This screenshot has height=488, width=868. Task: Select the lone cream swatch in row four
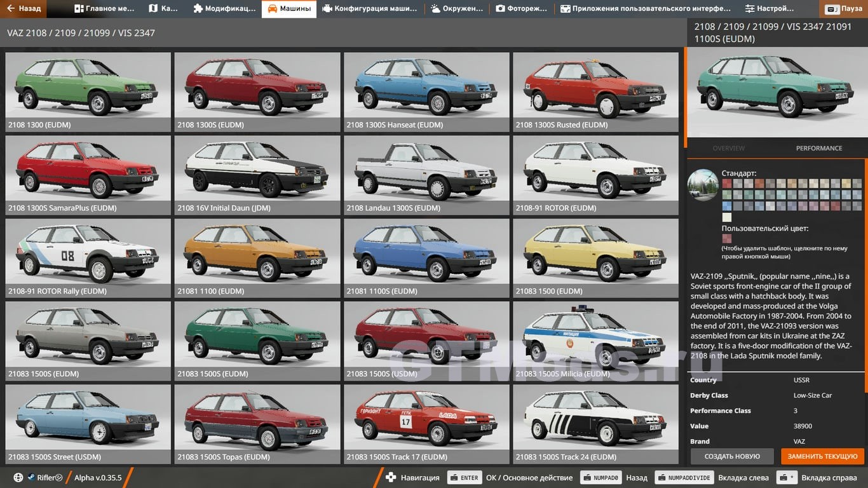click(726, 217)
